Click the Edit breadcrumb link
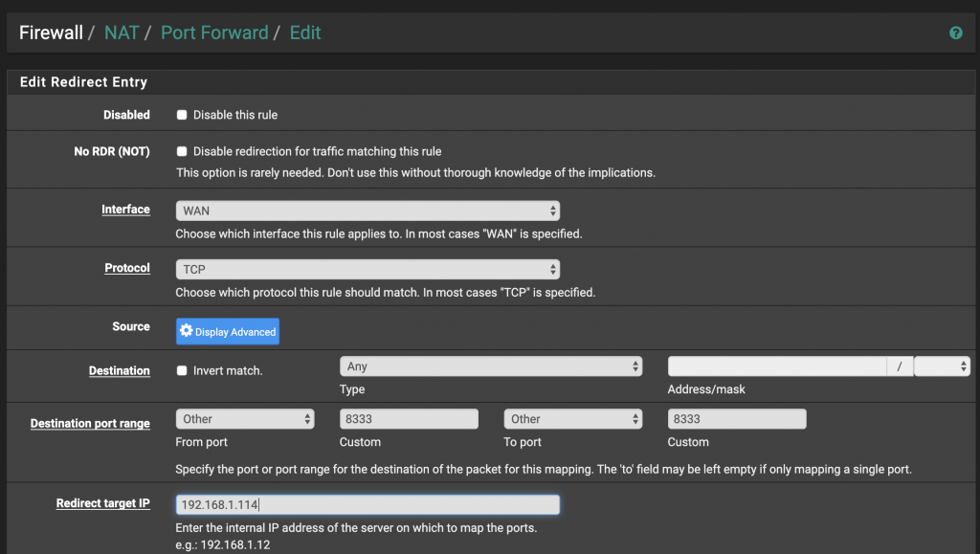The height and width of the screenshot is (554, 980). 305,33
